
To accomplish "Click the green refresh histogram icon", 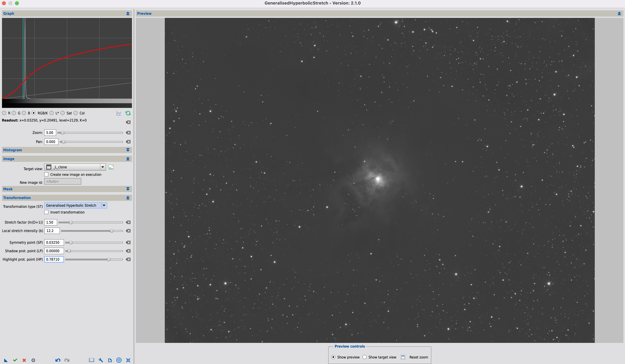I will point(128,113).
